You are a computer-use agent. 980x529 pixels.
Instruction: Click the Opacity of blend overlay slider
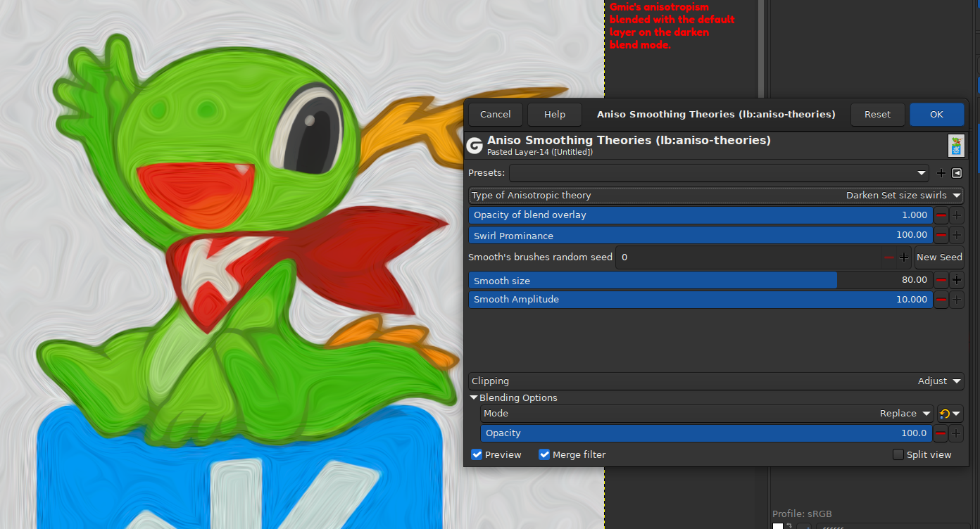tap(701, 215)
